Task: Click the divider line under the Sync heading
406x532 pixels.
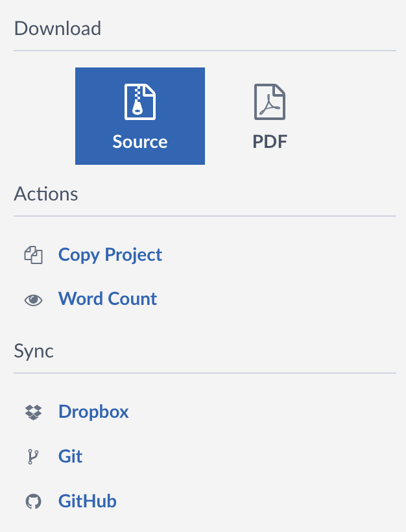Action: (x=205, y=373)
